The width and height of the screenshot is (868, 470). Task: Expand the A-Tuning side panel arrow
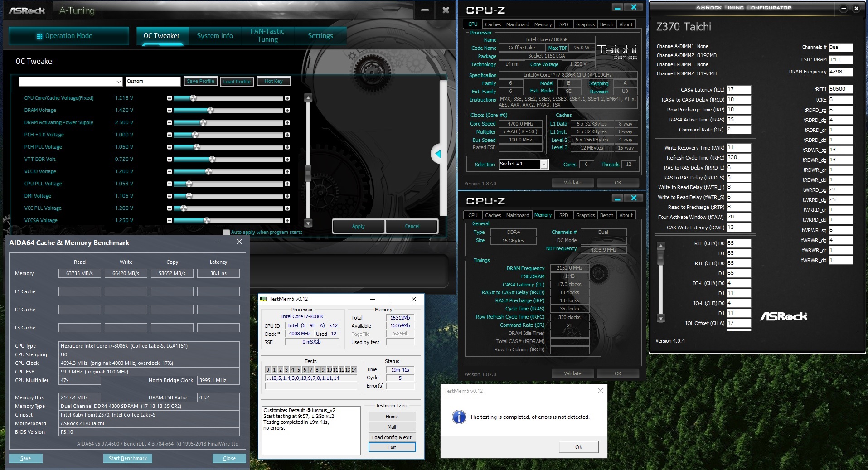(x=437, y=154)
